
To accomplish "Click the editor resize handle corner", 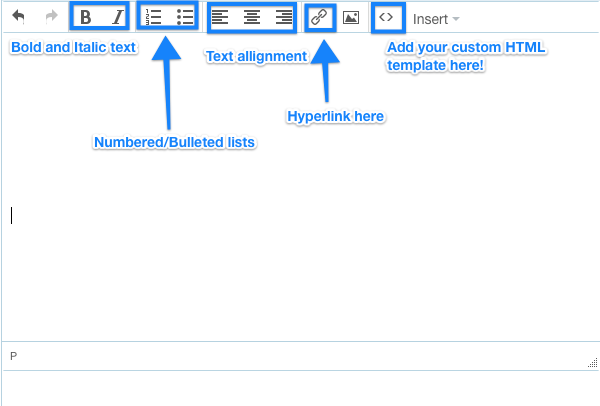I will [x=593, y=363].
